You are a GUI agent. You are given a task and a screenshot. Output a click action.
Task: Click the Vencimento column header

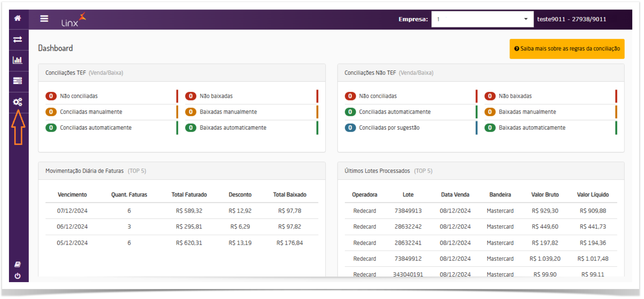(72, 195)
